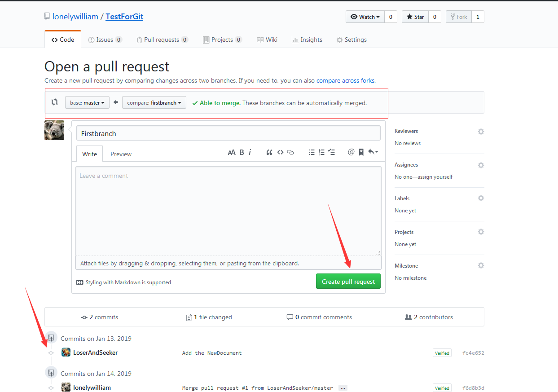Switch to the Preview tab in editor
Screen dimensions: 558x392
click(121, 154)
